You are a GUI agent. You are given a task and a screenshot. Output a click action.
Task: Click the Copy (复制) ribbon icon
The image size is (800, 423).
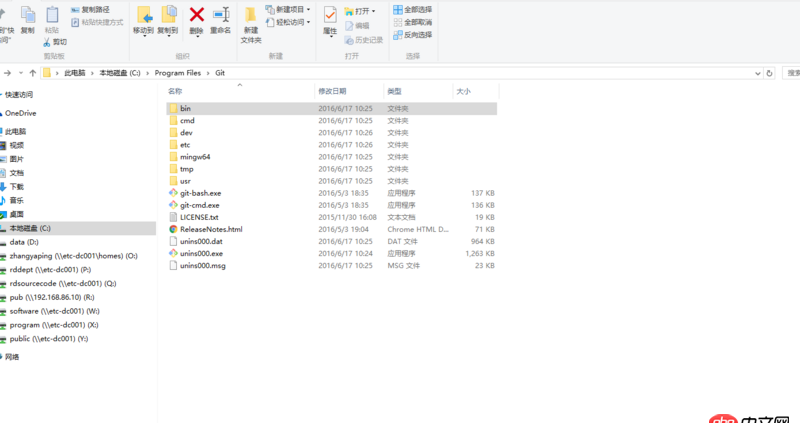click(28, 15)
